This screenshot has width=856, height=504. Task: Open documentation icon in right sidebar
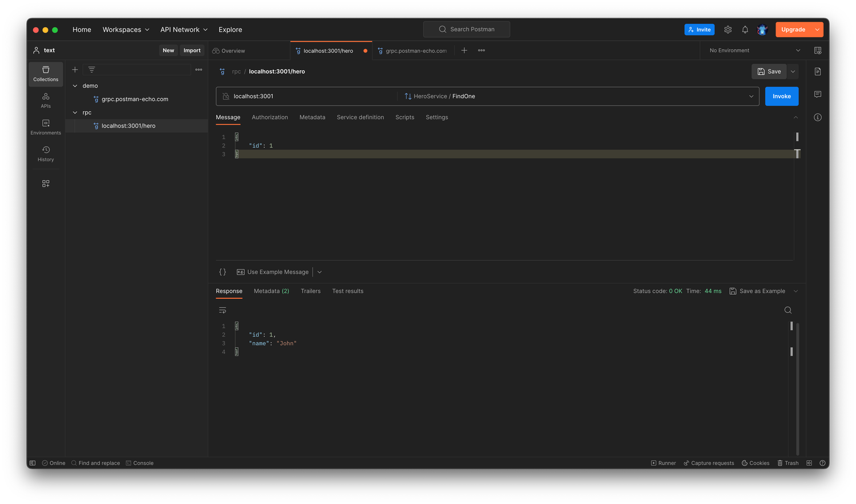click(x=817, y=71)
